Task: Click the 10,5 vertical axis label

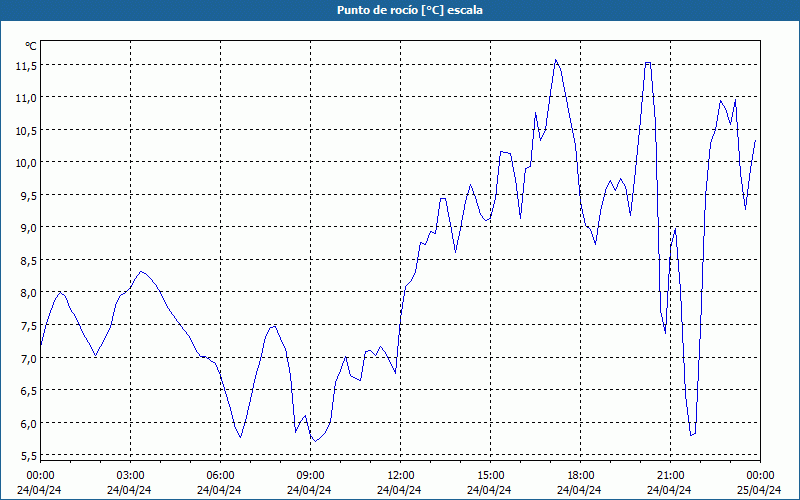Action: tap(26, 131)
